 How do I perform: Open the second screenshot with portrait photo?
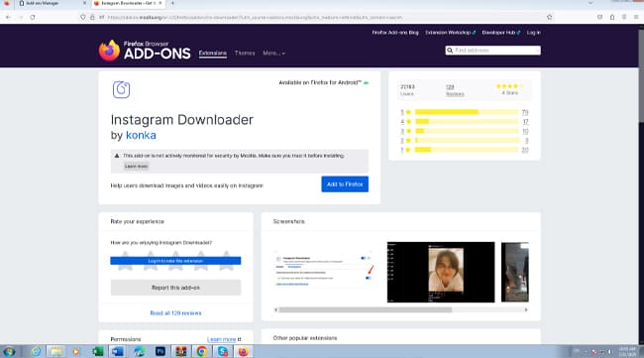[441, 272]
